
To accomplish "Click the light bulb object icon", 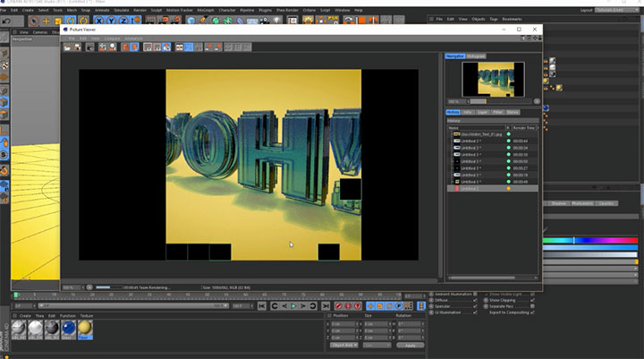I will tap(277, 21).
